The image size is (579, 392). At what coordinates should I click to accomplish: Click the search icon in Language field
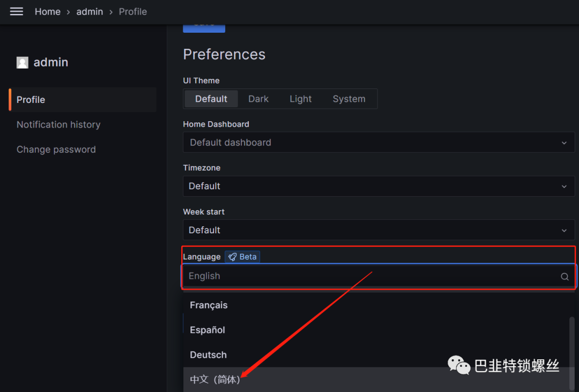pos(565,277)
